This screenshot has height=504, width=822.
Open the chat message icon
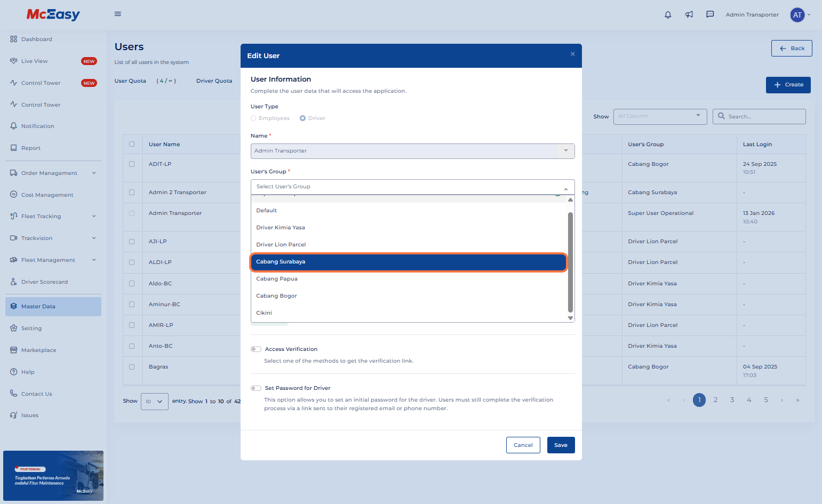coord(710,15)
